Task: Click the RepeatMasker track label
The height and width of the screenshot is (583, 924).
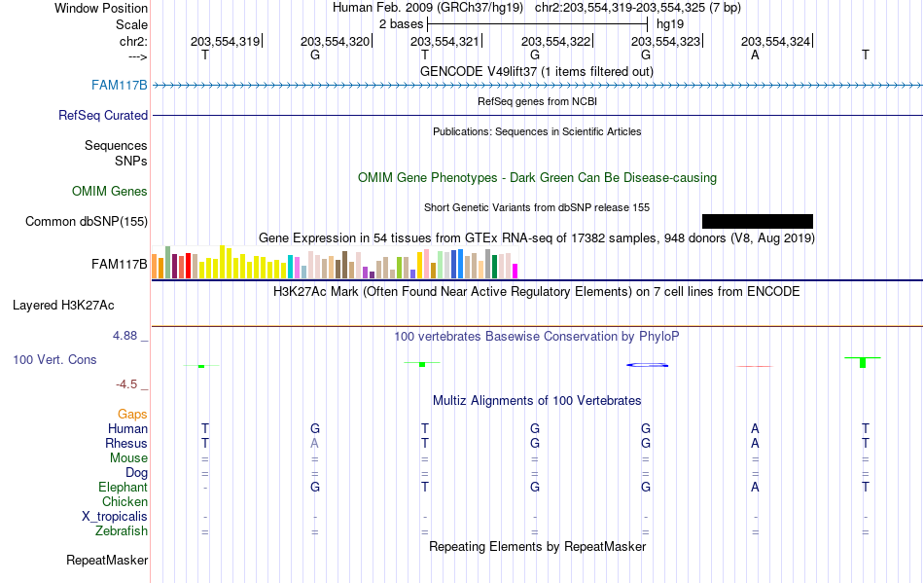Action: pos(107,561)
